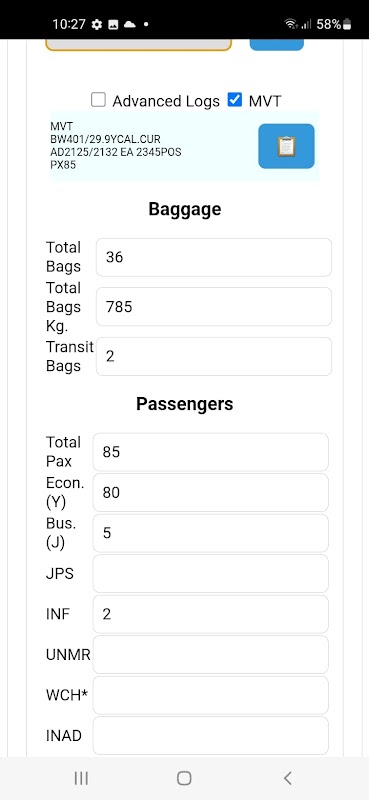369x800 pixels.
Task: Select the Total Bags input field
Action: pos(214,257)
